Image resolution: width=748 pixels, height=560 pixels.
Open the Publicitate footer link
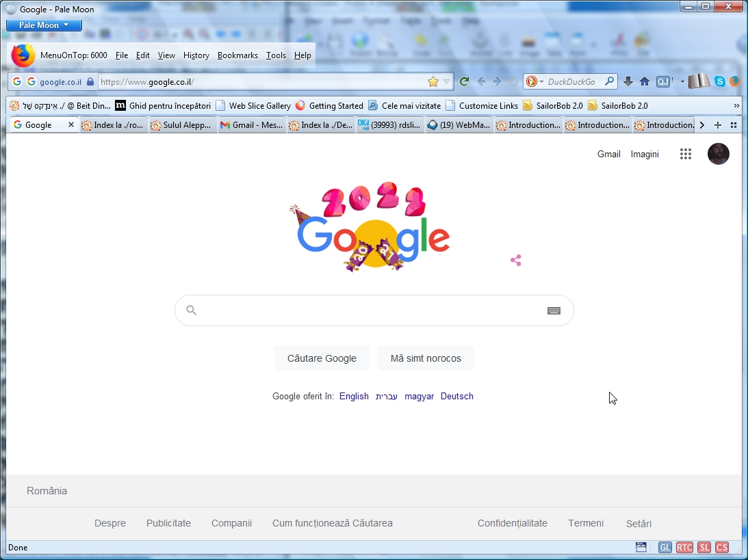click(168, 523)
